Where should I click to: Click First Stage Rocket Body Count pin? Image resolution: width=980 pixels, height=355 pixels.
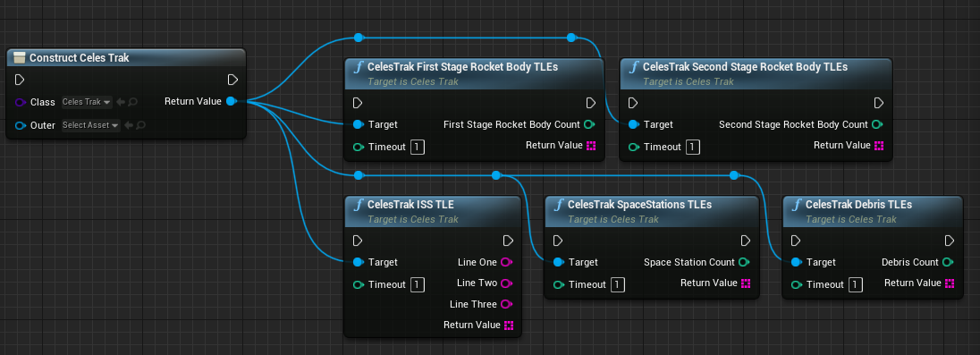tap(588, 124)
